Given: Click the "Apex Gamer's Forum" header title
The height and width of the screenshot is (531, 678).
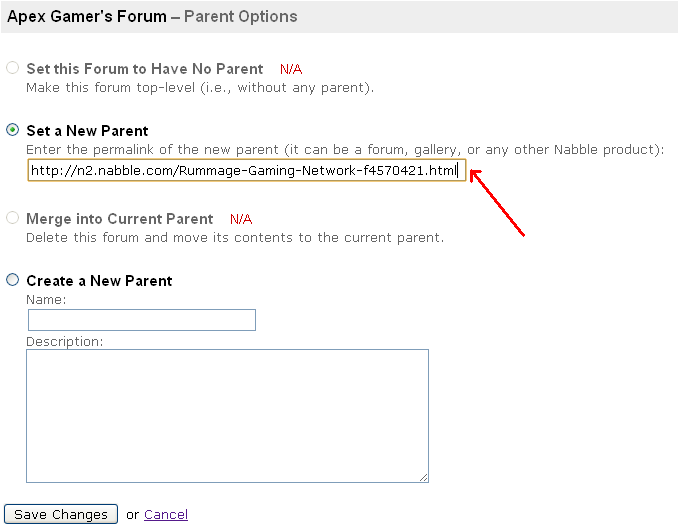Looking at the screenshot, I should click(88, 17).
